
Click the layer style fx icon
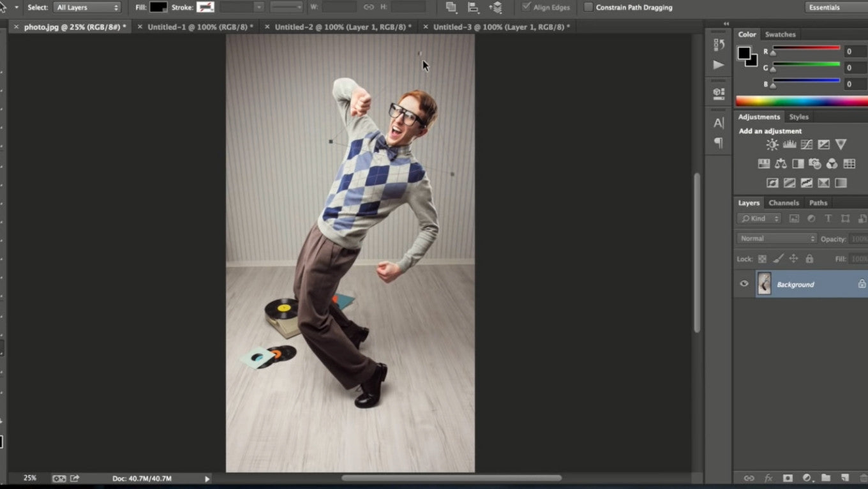click(768, 478)
